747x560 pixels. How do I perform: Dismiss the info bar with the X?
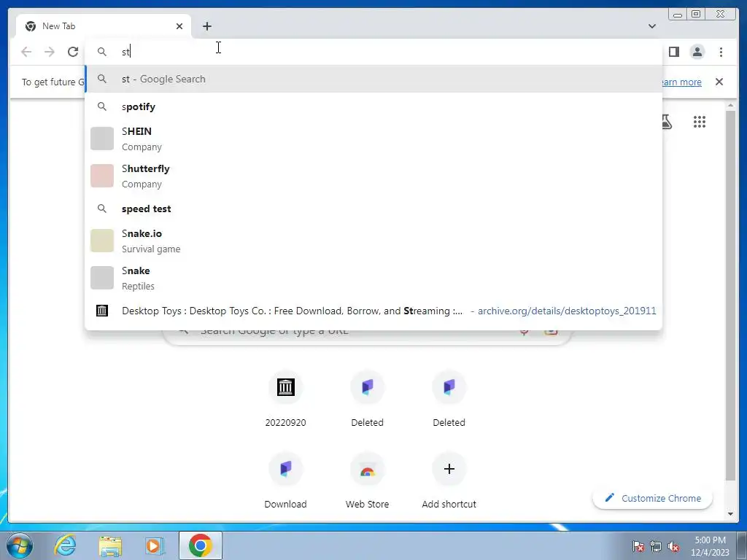pos(719,82)
